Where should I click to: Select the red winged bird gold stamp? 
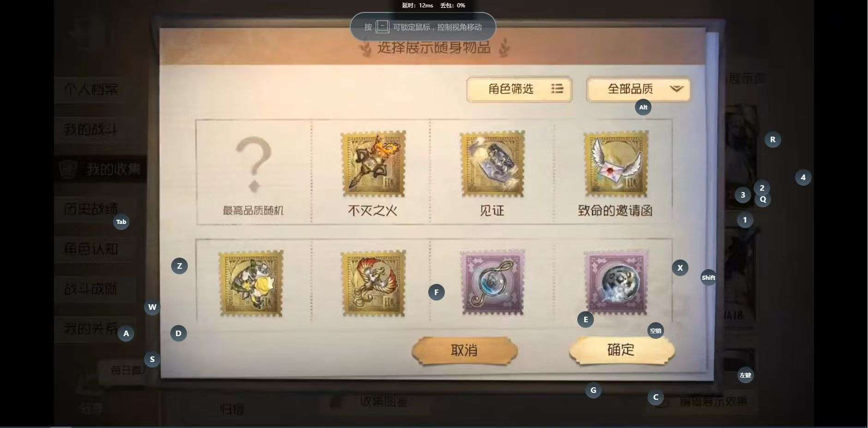click(x=373, y=283)
